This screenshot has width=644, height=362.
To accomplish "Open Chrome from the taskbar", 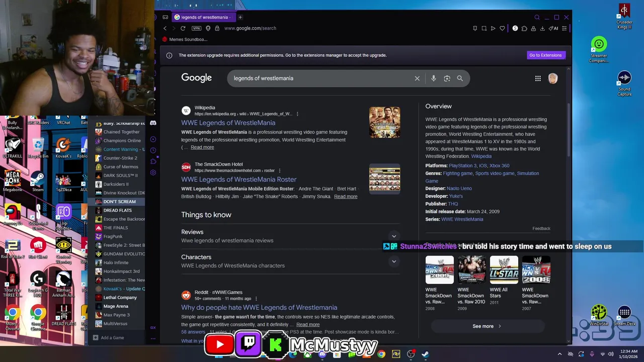I will click(x=381, y=354).
